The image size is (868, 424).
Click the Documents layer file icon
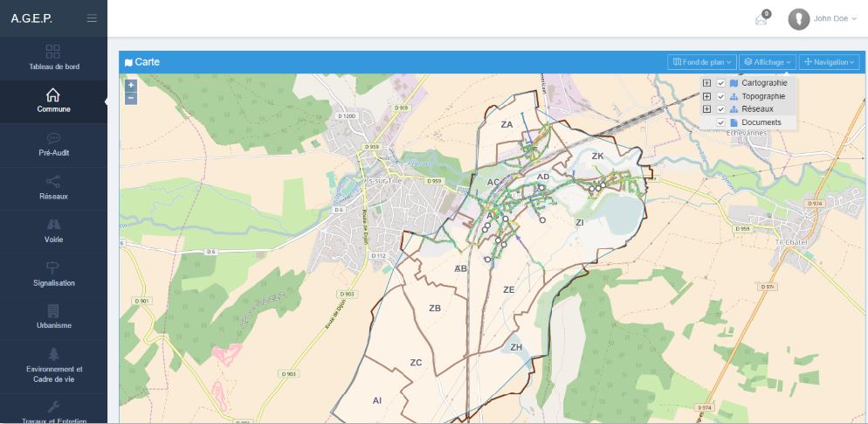pyautogui.click(x=734, y=122)
